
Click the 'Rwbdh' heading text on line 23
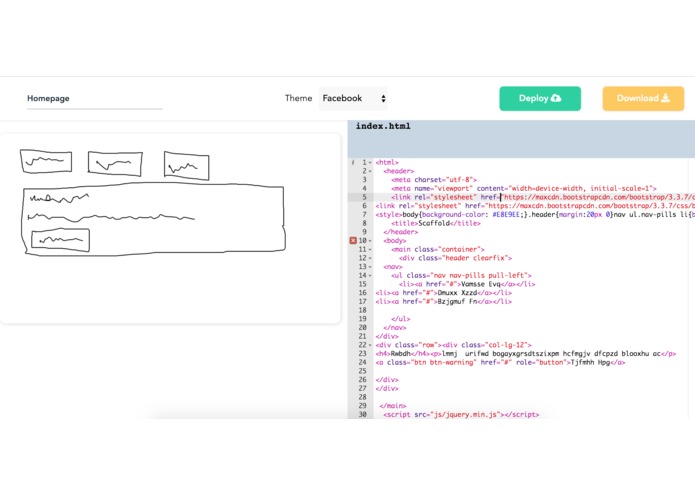401,354
